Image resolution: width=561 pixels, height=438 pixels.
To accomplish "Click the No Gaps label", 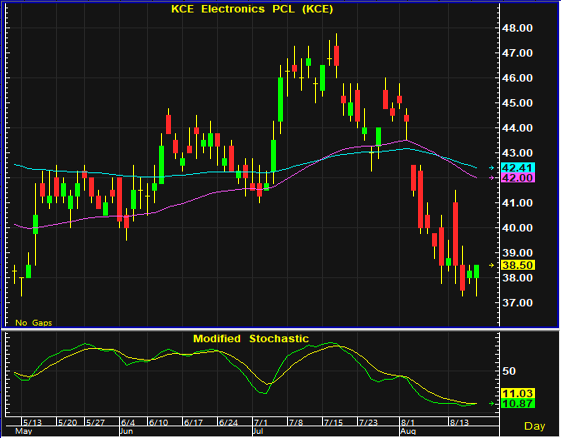I will point(33,323).
